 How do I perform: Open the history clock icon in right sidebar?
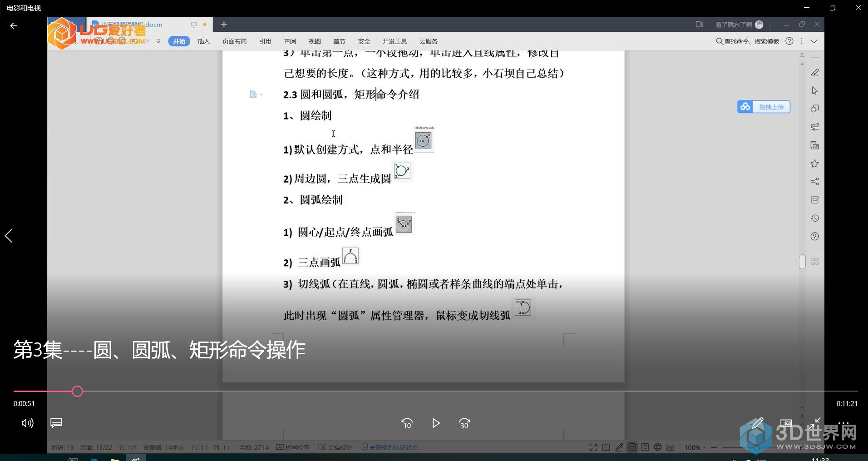click(815, 218)
